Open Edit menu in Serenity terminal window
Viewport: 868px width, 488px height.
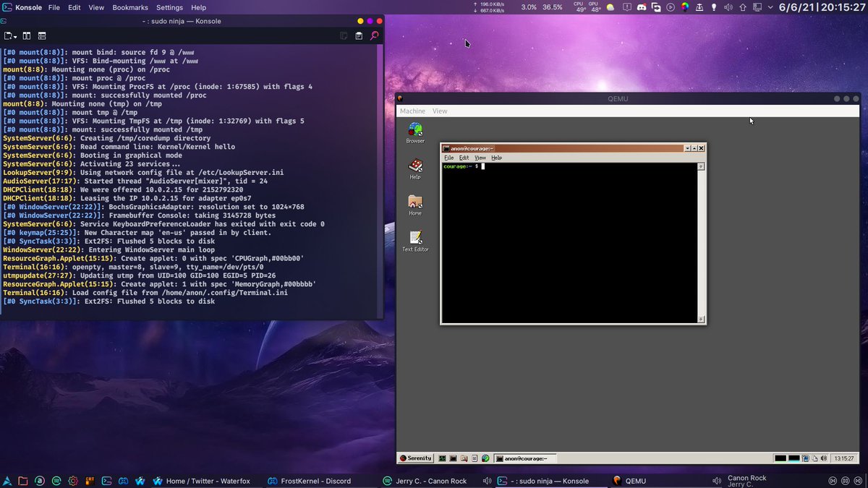point(464,158)
